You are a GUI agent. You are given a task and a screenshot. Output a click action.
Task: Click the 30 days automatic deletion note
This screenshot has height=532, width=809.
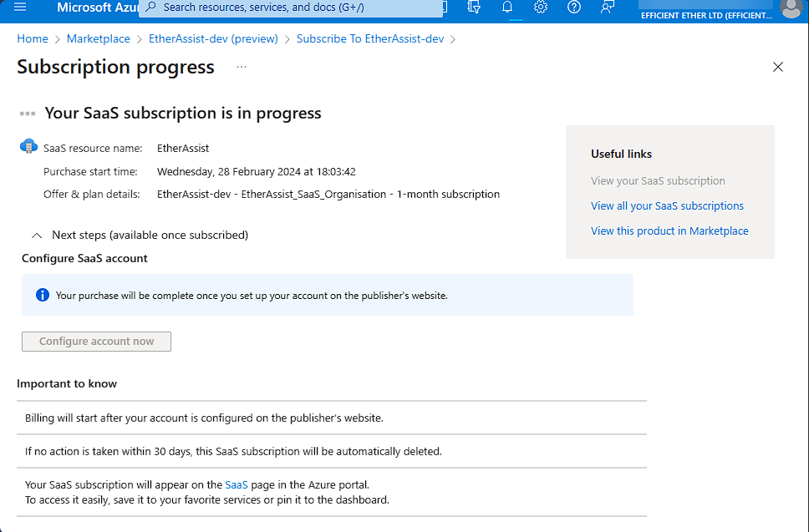click(331, 451)
